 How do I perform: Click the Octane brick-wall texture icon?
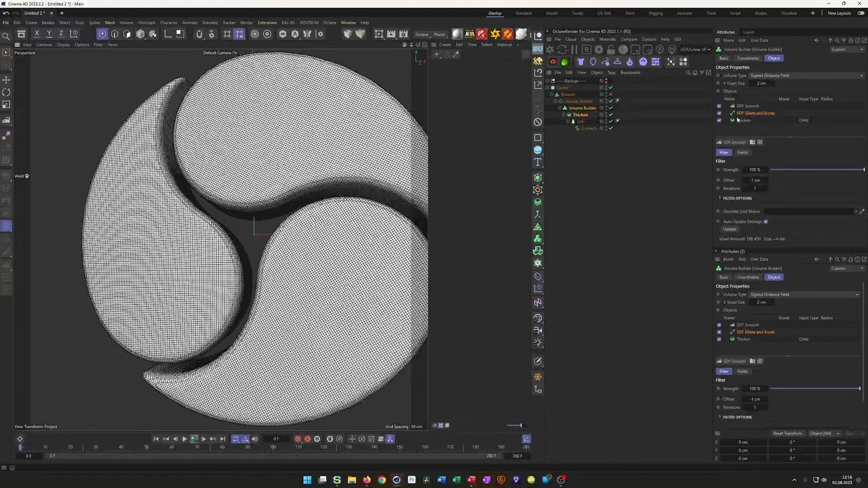656,62
